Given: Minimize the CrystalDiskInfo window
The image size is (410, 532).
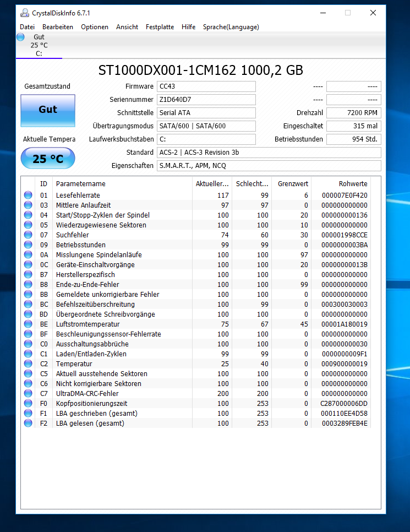Looking at the screenshot, I should [x=323, y=13].
